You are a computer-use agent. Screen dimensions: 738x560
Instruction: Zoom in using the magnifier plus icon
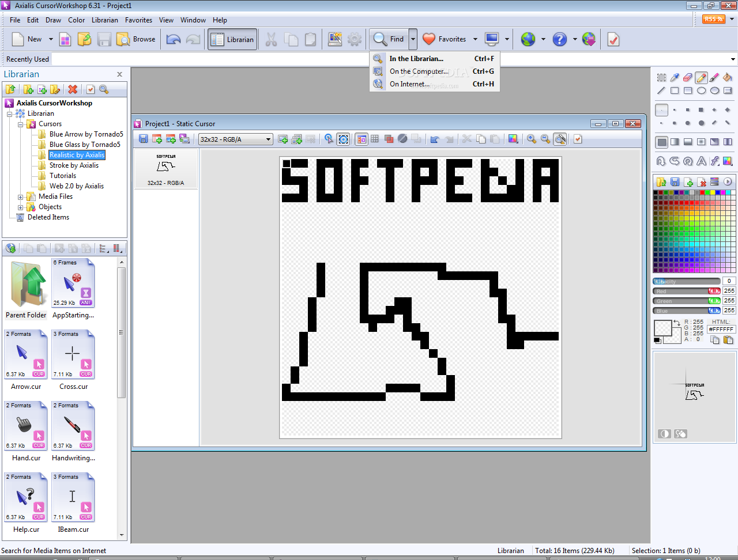coord(532,139)
